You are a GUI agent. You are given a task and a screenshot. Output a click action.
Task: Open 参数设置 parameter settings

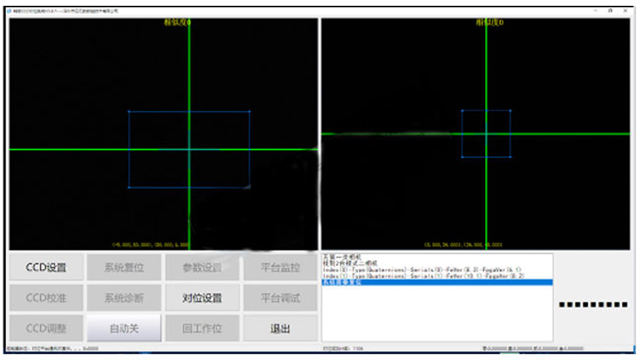pyautogui.click(x=202, y=268)
